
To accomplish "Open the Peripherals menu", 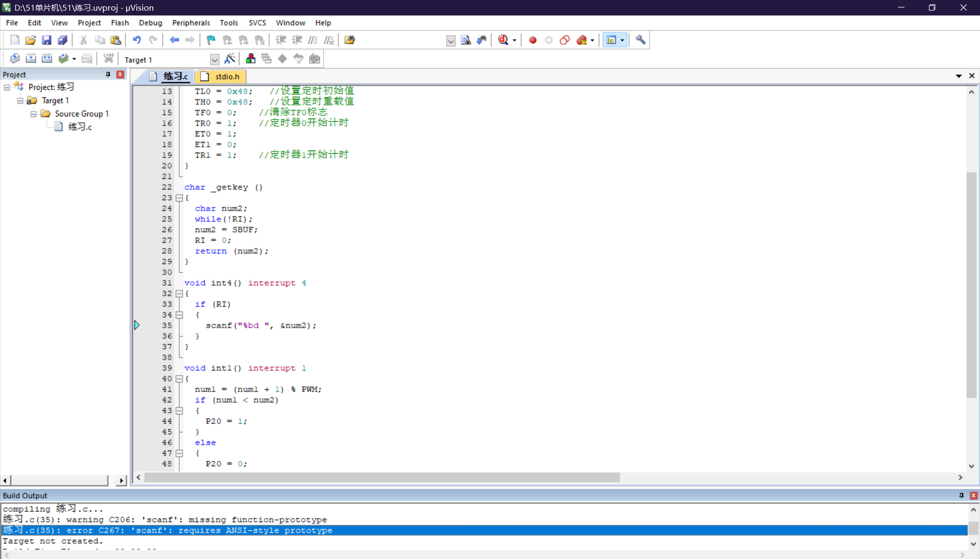I will [191, 23].
